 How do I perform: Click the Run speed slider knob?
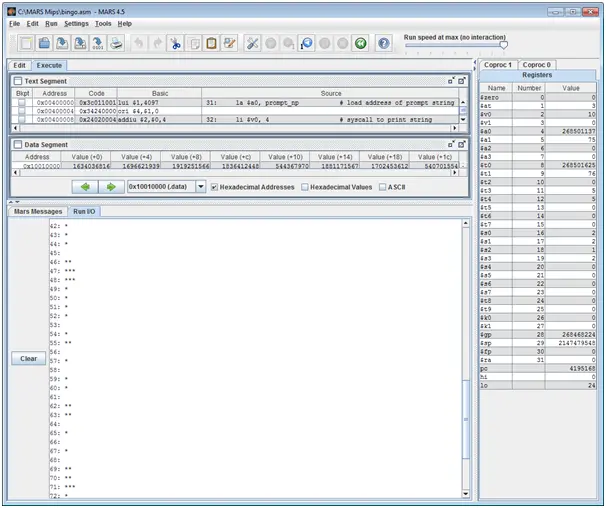[x=503, y=45]
